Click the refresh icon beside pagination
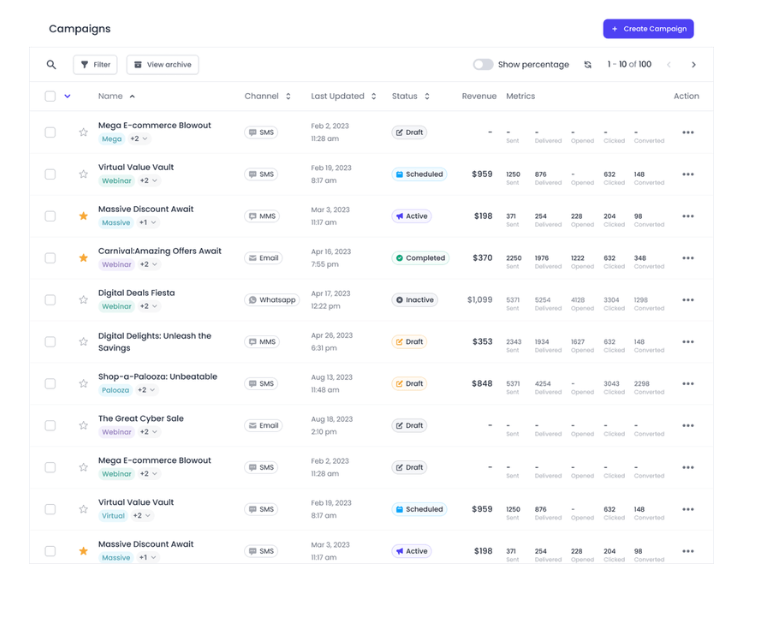The width and height of the screenshot is (765, 619). point(588,65)
